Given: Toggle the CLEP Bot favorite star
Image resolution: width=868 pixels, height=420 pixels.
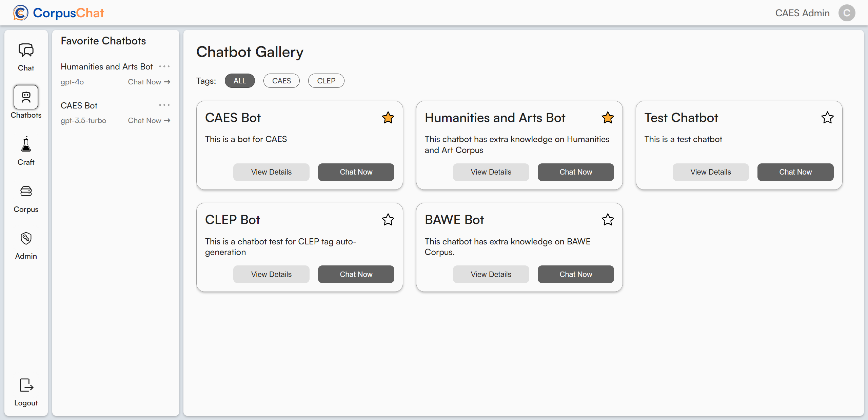Looking at the screenshot, I should tap(388, 220).
